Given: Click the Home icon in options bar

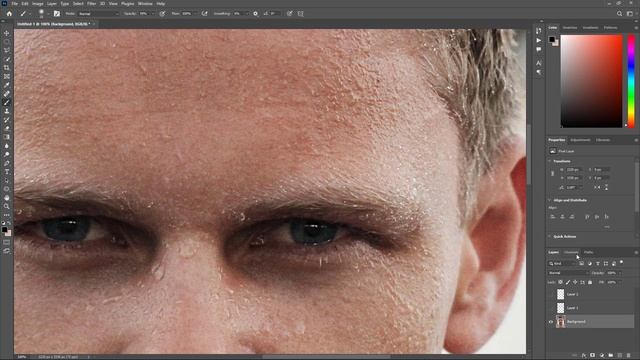Looking at the screenshot, I should 9,13.
